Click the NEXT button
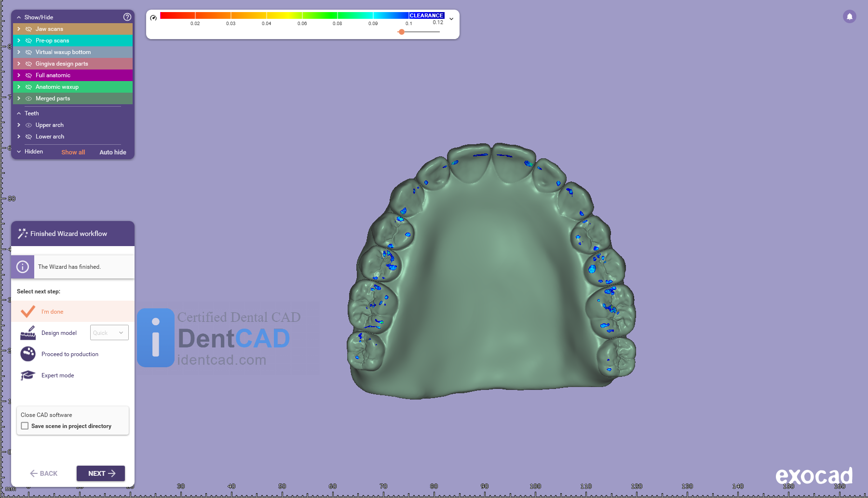The image size is (868, 498). click(101, 473)
